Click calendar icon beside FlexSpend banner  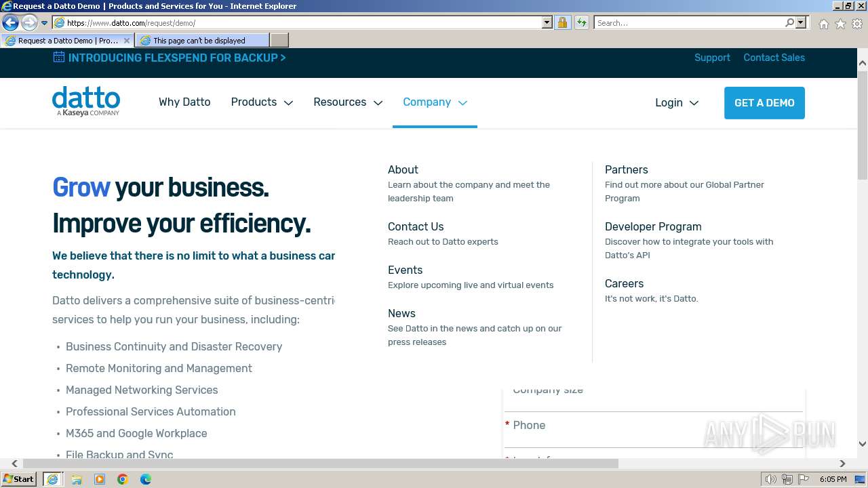(59, 57)
